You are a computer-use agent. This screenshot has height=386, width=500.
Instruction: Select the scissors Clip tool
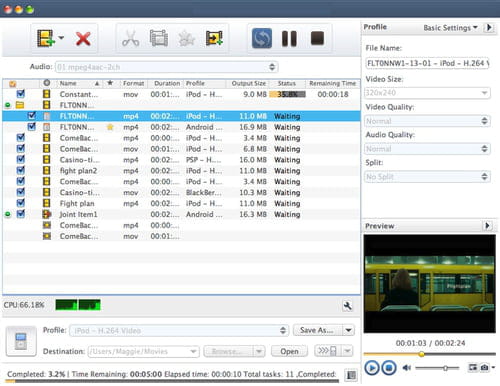(130, 39)
